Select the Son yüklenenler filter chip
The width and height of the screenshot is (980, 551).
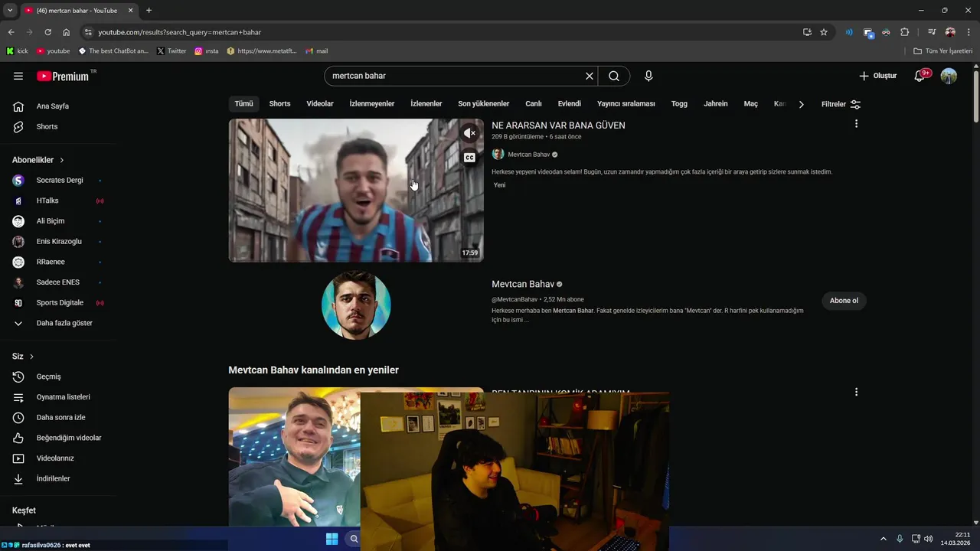click(x=484, y=104)
